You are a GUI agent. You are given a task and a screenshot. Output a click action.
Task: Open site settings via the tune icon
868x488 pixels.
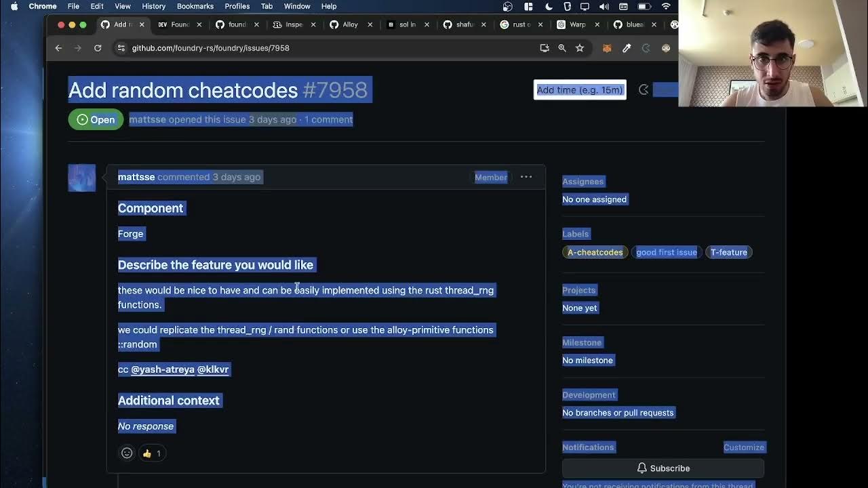[x=121, y=48]
